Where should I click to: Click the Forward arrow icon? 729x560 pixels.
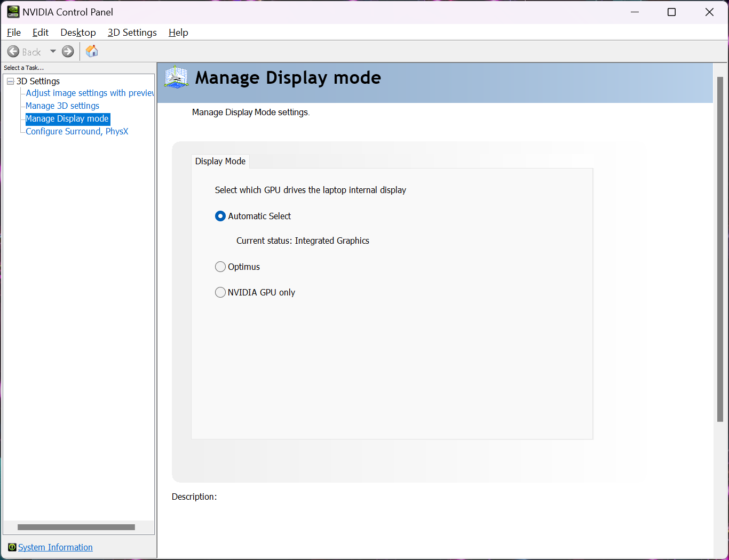(x=68, y=52)
